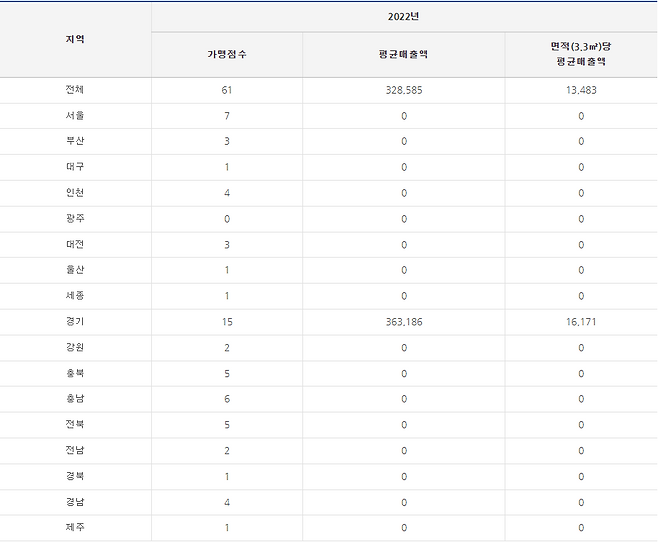This screenshot has height=542, width=658.
Task: Click the 부산 region cell
Action: (75, 141)
